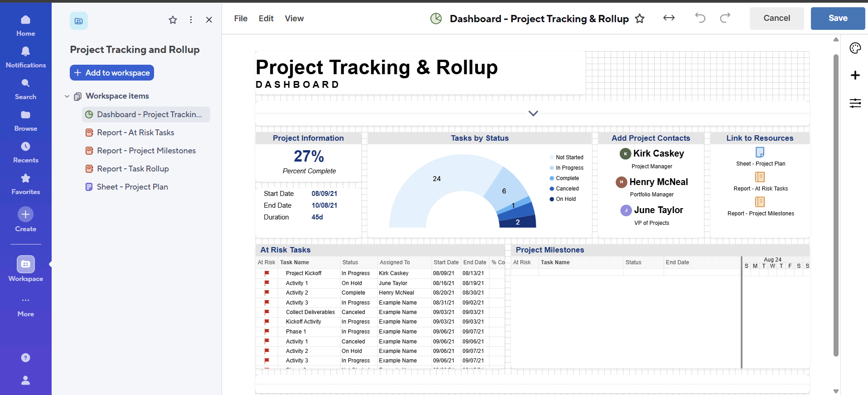This screenshot has height=395, width=868.
Task: Open the theme palette icon
Action: (x=855, y=48)
